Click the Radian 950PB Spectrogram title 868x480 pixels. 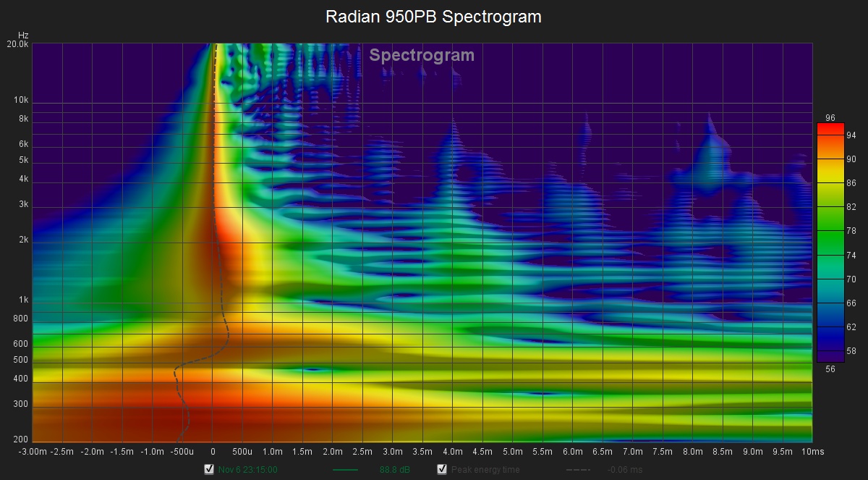(x=433, y=16)
